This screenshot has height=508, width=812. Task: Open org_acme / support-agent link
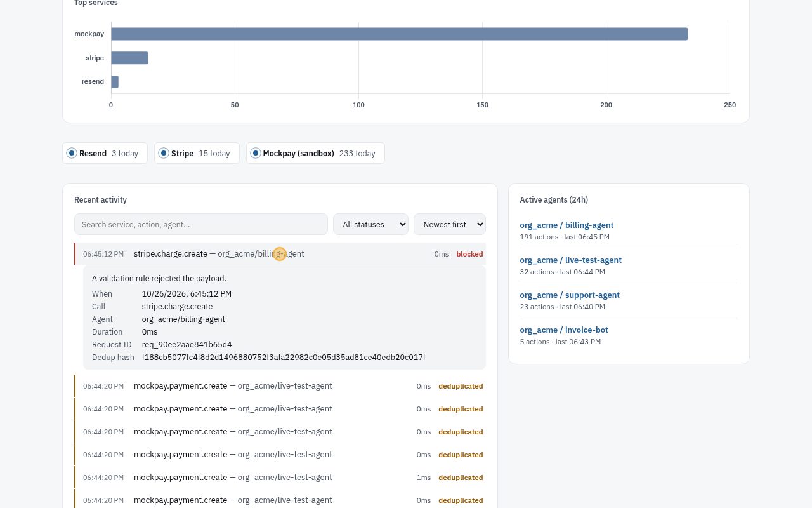570,295
